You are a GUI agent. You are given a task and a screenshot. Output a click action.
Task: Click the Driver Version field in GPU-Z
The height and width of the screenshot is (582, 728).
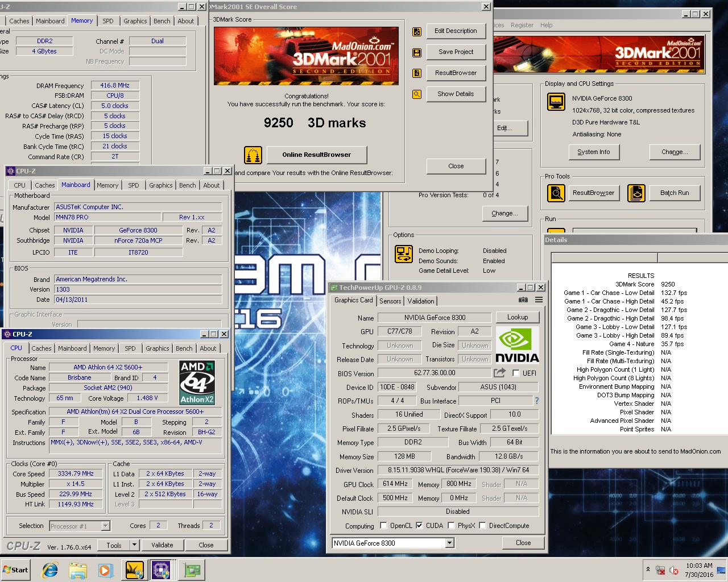click(x=458, y=470)
